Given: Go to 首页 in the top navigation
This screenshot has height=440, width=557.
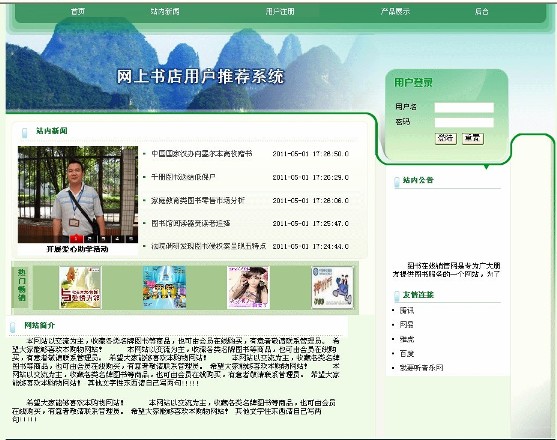Looking at the screenshot, I should (77, 11).
